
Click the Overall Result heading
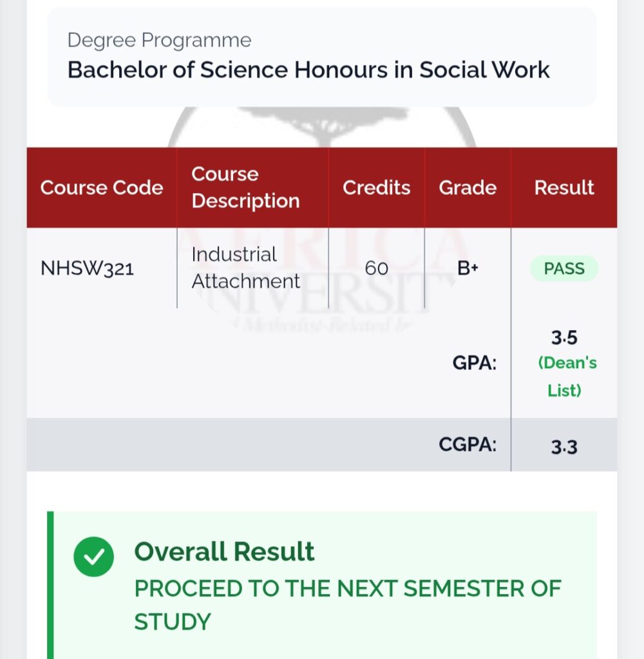point(224,551)
